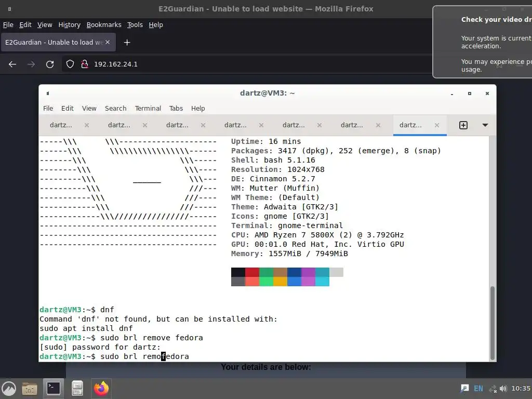Viewport: 532px width, 399px height.
Task: Open terminal Edit menu
Action: (67, 108)
